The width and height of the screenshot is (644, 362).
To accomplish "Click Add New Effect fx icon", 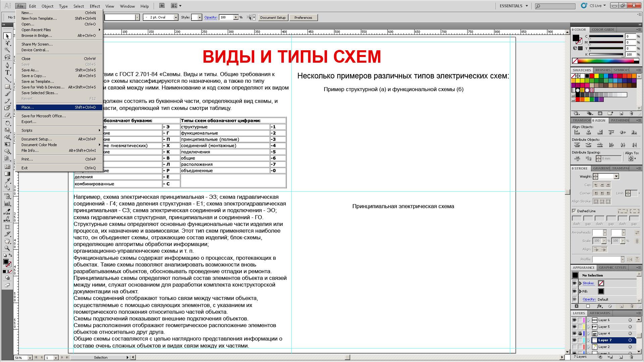I will point(600,306).
